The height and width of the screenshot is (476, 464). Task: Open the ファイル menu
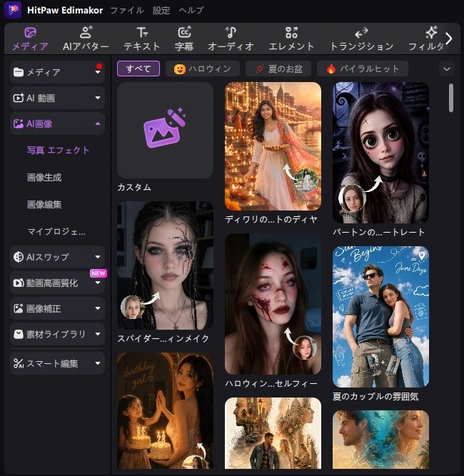point(127,10)
